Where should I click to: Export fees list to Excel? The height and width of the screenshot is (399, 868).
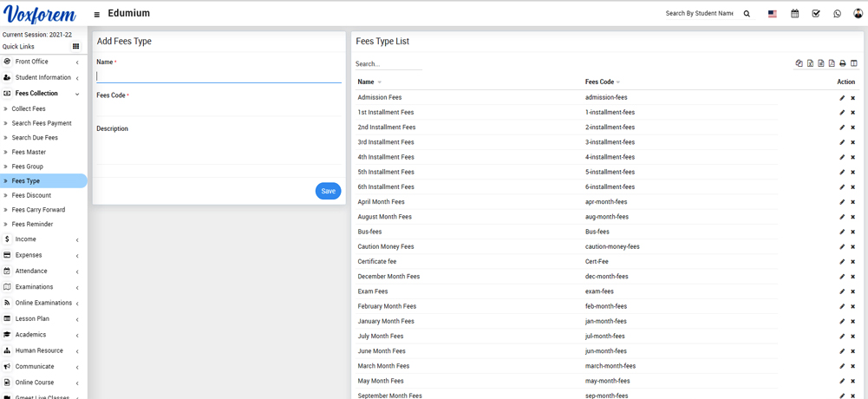pos(810,63)
